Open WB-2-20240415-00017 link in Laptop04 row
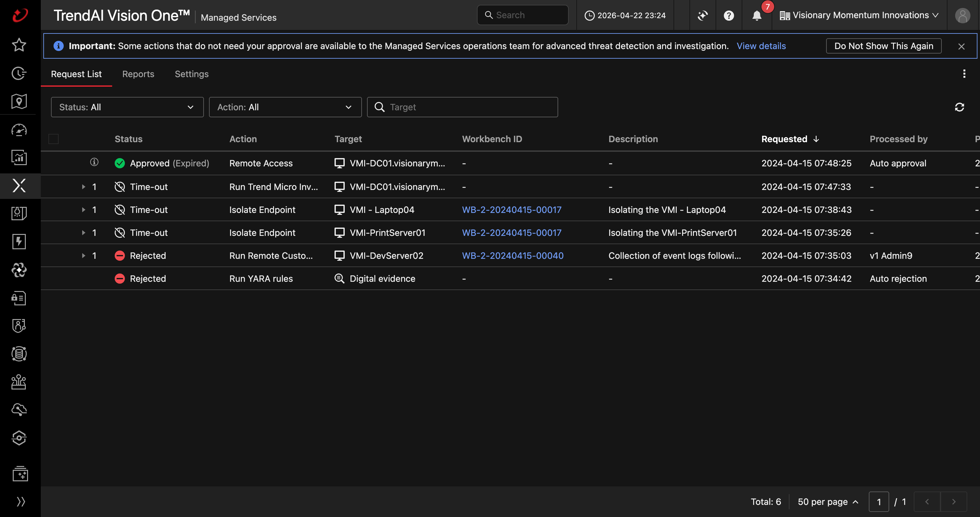Screen dimensions: 980x517 click(512, 209)
